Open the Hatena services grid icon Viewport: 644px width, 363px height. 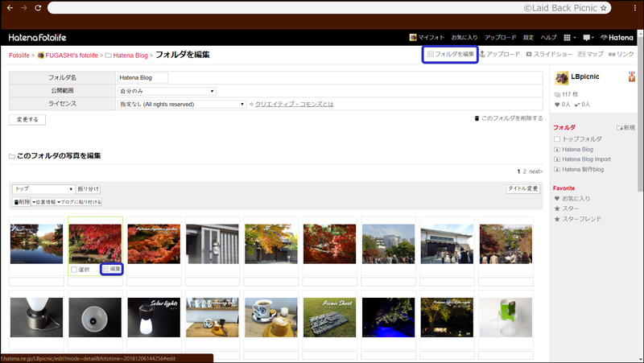tap(568, 37)
